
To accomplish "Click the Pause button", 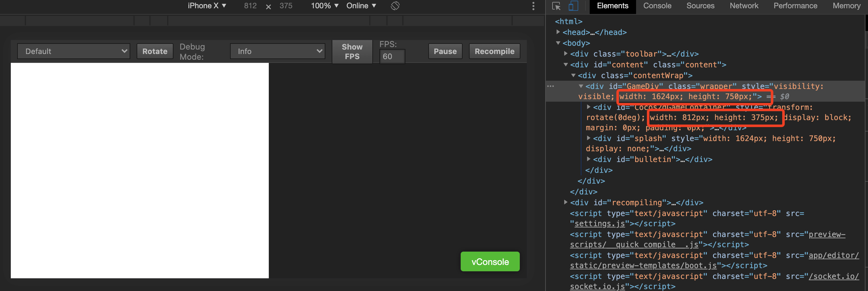I will point(445,51).
